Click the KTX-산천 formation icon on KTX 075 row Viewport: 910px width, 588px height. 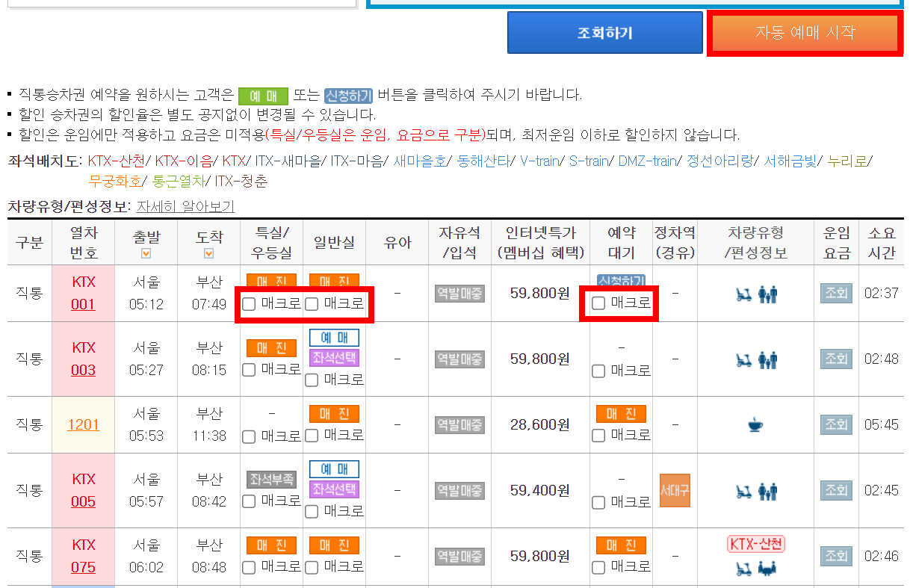(755, 545)
